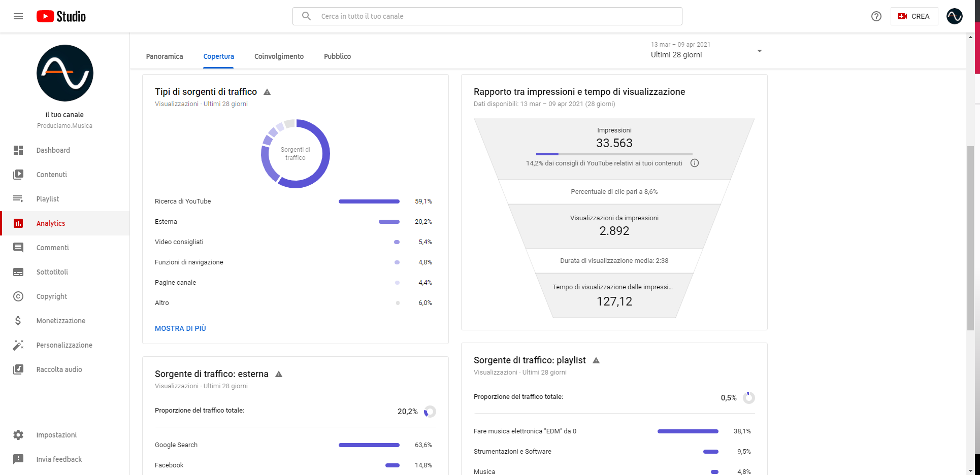Open the hamburger navigation menu
The image size is (980, 475).
coord(18,16)
